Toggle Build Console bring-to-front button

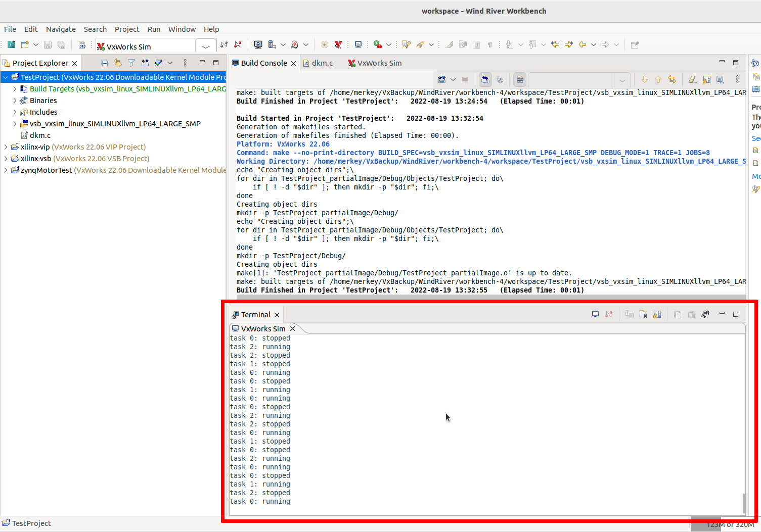485,79
